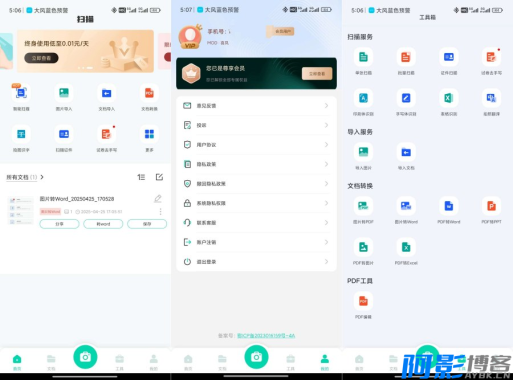Tap 立即查看 in the 尊享会员 card
The image size is (513, 380).
click(317, 73)
